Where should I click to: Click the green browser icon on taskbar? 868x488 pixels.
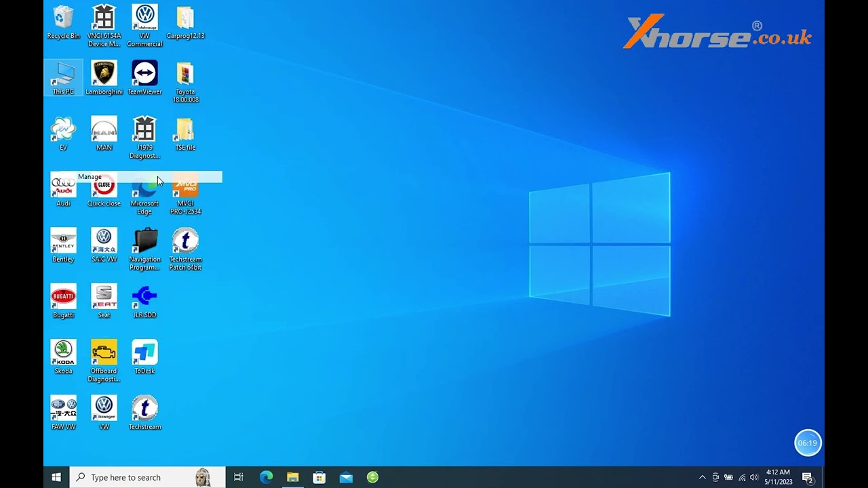tap(372, 477)
